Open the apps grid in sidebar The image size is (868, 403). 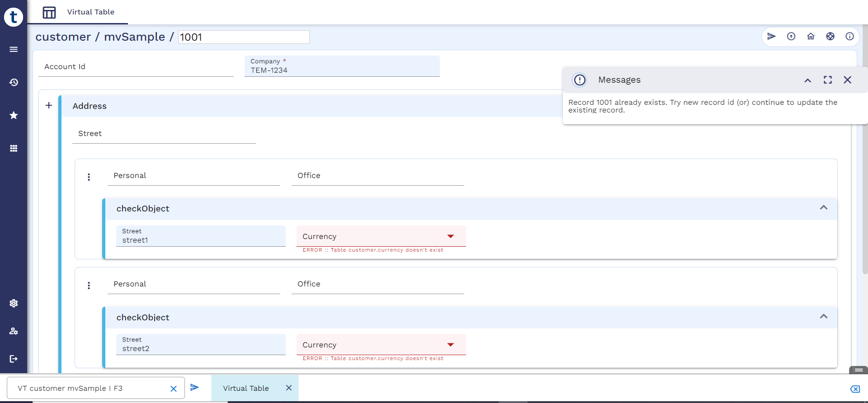point(14,148)
